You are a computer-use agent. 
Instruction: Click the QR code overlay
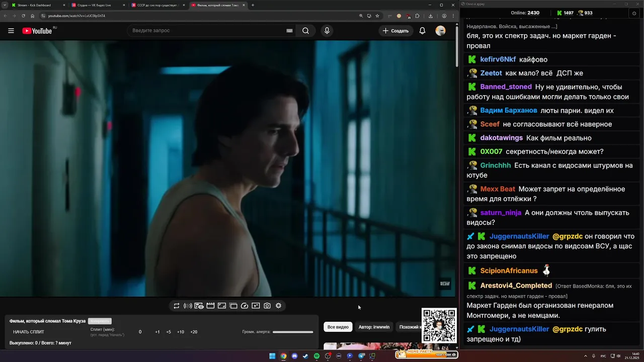pyautogui.click(x=439, y=326)
